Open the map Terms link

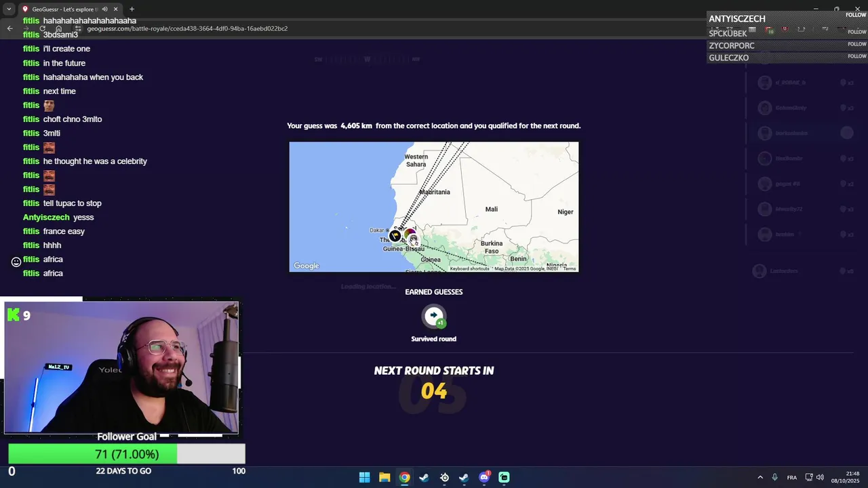click(x=570, y=268)
